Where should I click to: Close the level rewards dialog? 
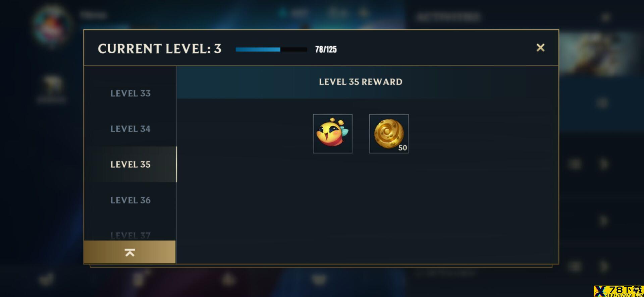540,48
